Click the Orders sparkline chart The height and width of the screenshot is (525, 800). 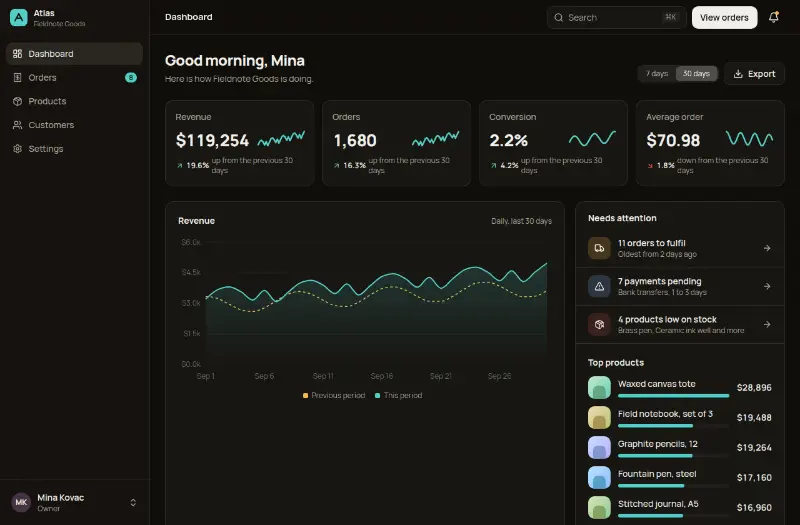(x=436, y=138)
